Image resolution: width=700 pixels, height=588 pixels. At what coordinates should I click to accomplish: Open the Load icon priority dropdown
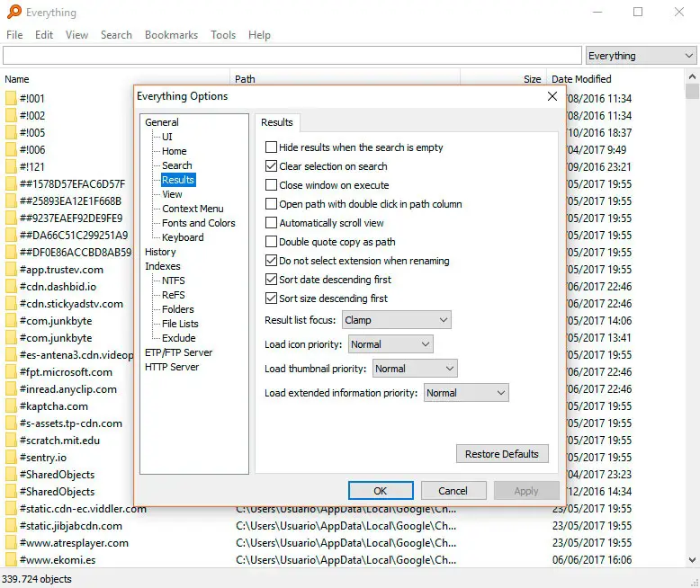390,344
